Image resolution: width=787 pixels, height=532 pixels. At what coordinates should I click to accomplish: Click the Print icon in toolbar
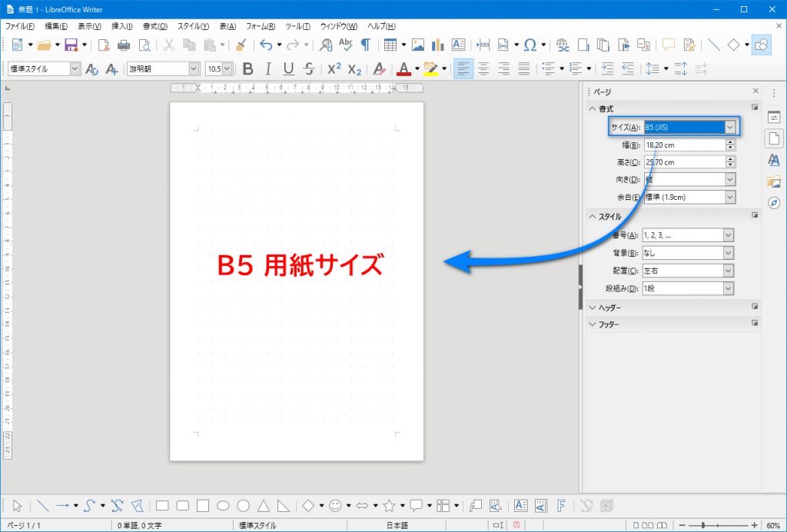(x=124, y=45)
